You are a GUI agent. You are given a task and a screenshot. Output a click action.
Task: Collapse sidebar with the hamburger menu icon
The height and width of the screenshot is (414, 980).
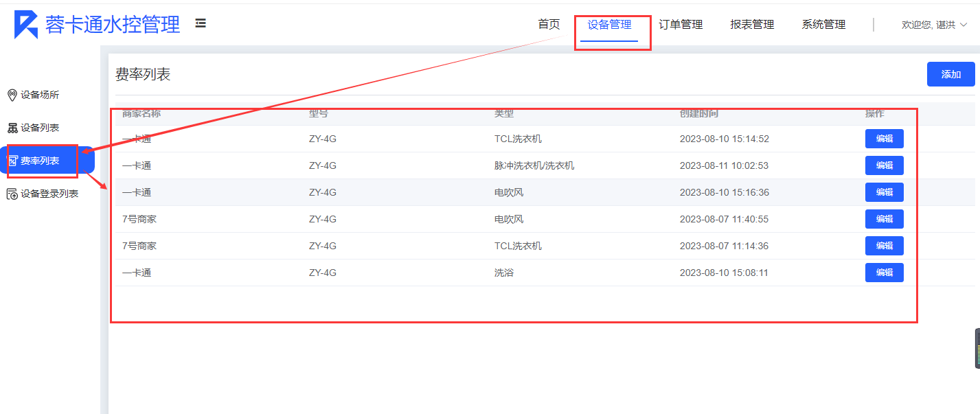[x=201, y=23]
